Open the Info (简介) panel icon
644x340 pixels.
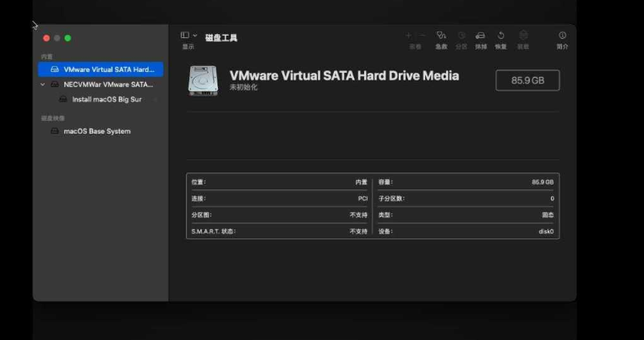562,36
